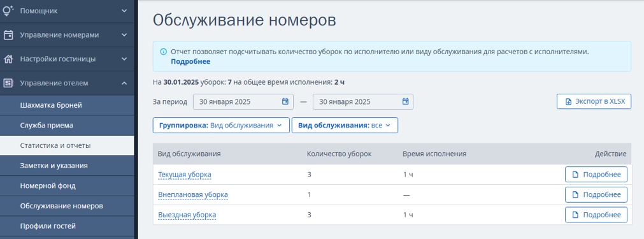This screenshot has width=644, height=239.
Task: Click the grid icon beside Управление отелем
Action: 8,83
